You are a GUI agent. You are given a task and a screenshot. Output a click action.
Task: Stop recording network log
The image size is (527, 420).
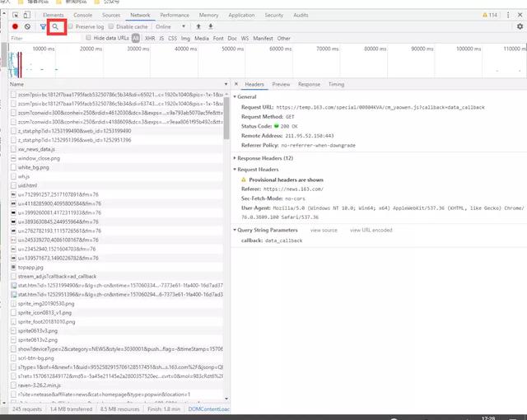pos(15,26)
